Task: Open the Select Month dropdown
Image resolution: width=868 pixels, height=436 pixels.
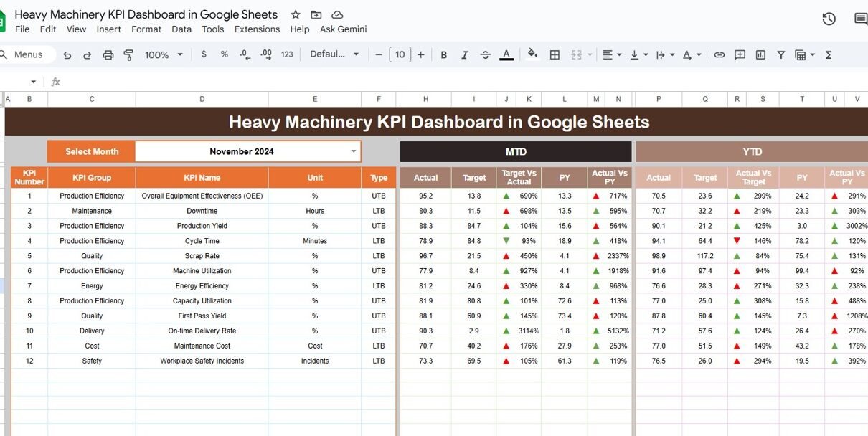Action: click(x=353, y=151)
